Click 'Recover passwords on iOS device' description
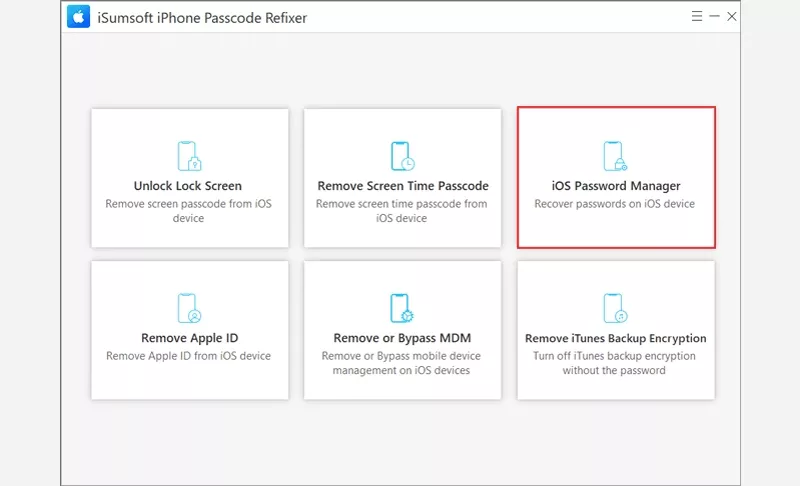 tap(615, 204)
